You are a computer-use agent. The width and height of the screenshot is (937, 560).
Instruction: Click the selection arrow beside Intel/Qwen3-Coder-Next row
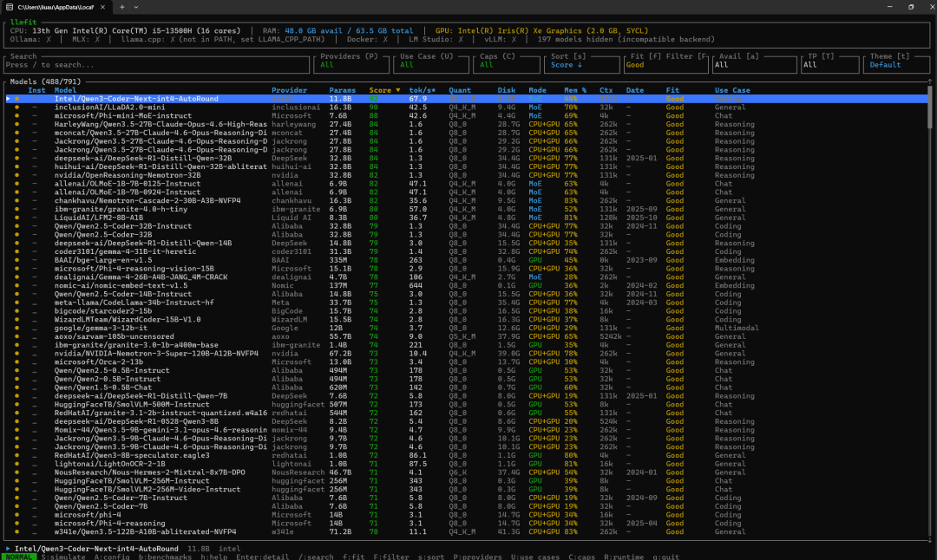(x=8, y=99)
